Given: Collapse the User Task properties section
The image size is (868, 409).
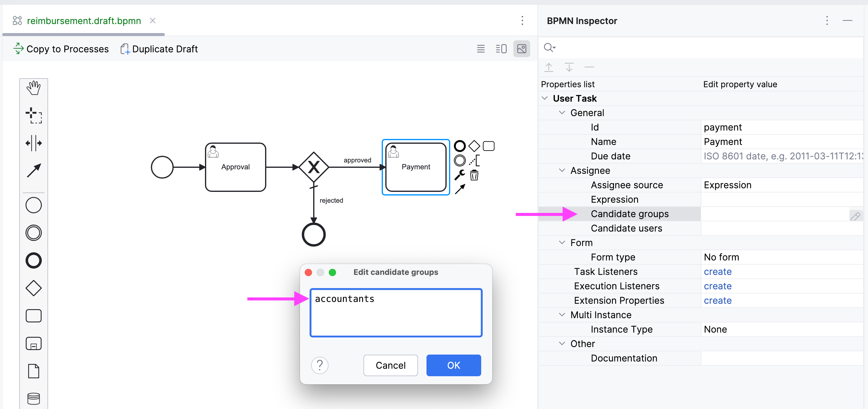Looking at the screenshot, I should click(x=545, y=98).
